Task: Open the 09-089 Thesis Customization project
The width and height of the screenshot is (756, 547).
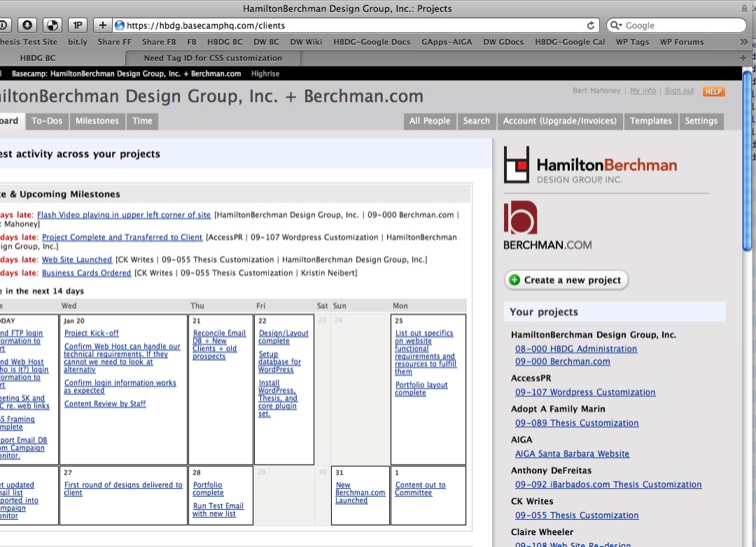Action: [x=577, y=423]
